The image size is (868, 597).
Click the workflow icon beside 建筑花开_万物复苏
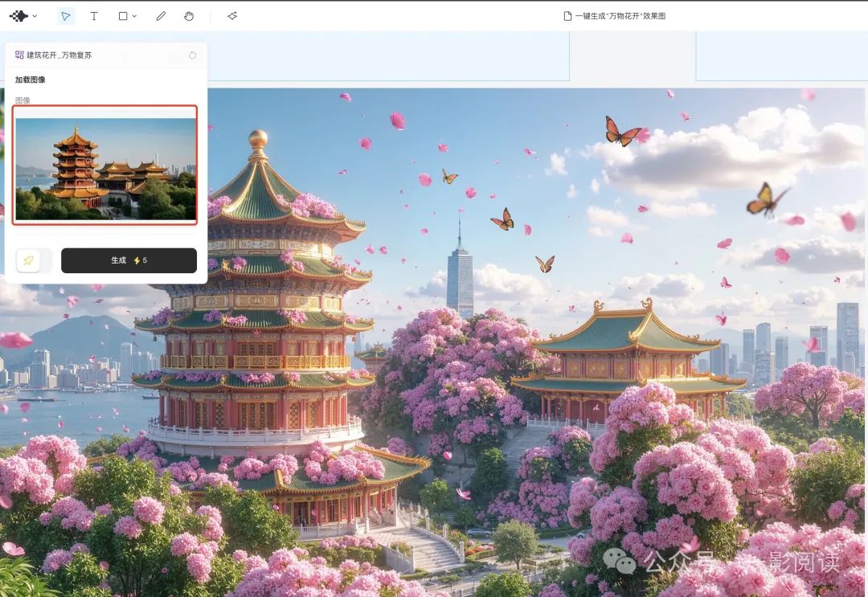pos(19,55)
